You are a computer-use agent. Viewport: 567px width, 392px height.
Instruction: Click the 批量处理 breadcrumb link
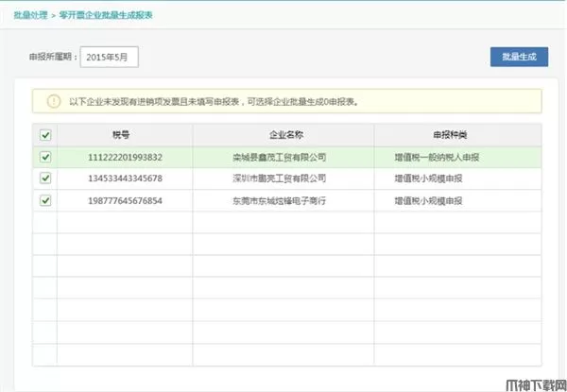tap(32, 17)
